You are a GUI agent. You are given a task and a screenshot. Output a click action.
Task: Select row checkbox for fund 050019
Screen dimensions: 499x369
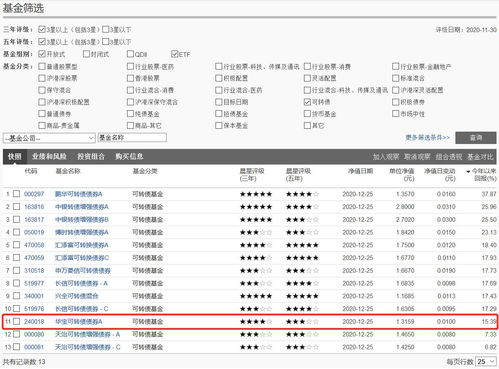(x=16, y=232)
